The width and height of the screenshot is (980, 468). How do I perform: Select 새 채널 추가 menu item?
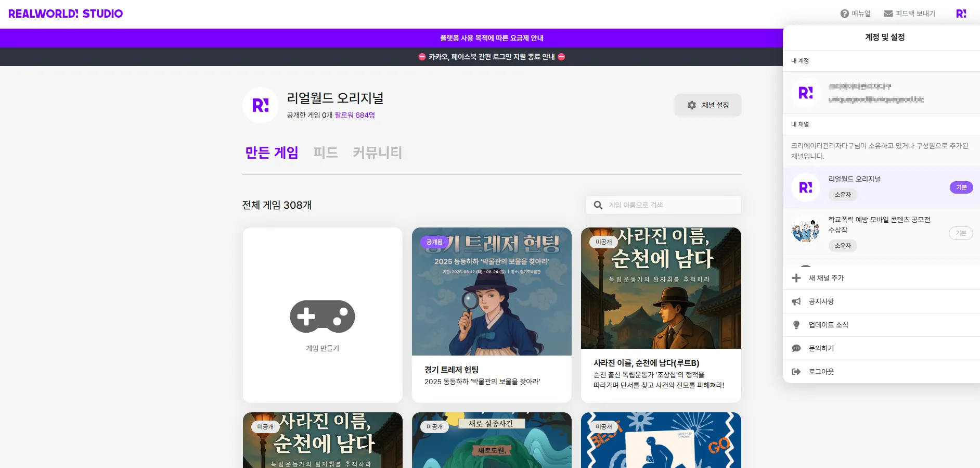click(x=881, y=278)
